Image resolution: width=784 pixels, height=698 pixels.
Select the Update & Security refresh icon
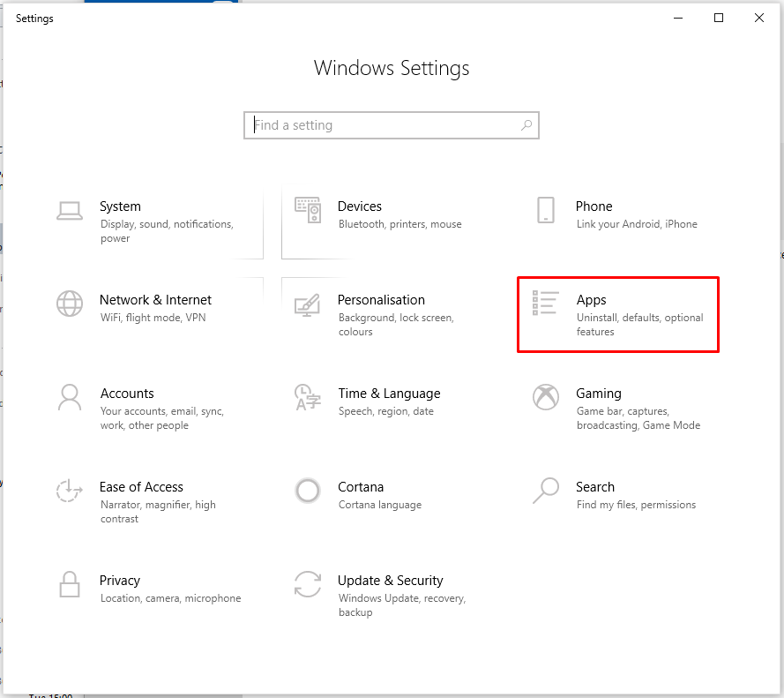pos(308,584)
